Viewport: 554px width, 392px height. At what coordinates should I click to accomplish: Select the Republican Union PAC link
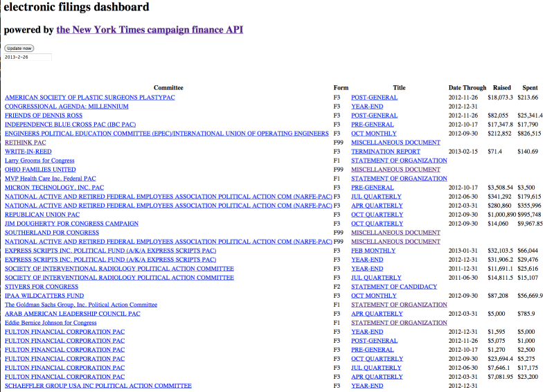[42, 215]
